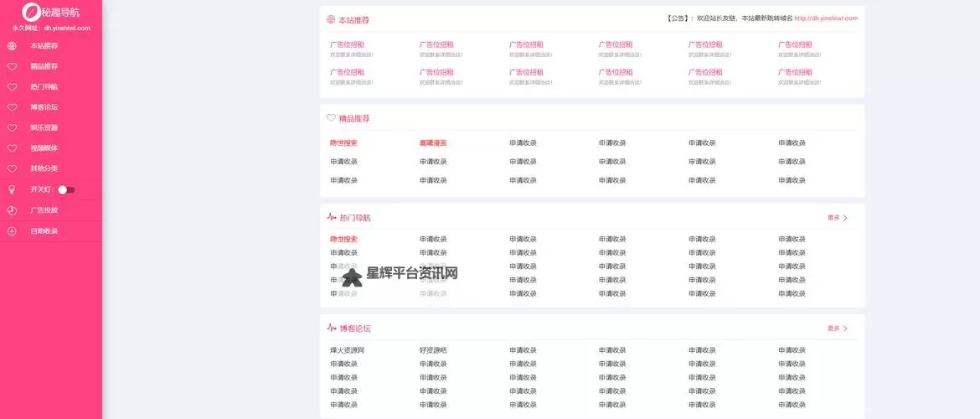Open 娱乐资源 in the sidebar menu
Viewport: 980px width, 419px height.
[x=44, y=127]
